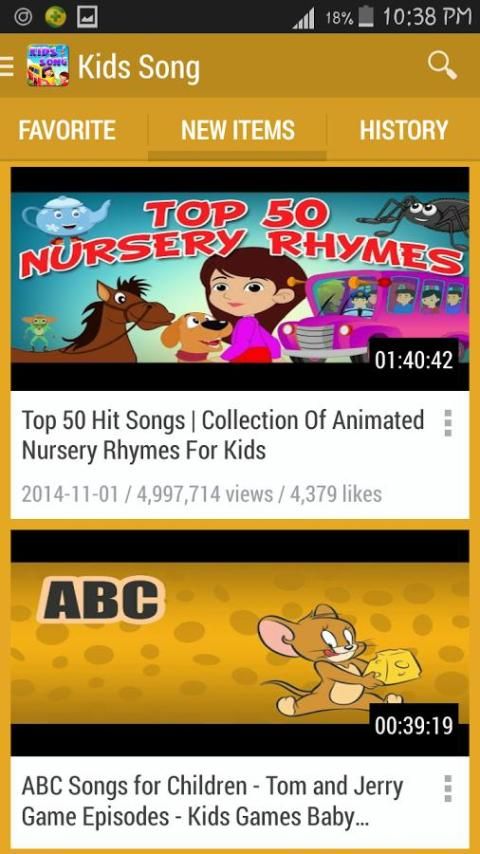Switch to the FAVORITE tab

[67, 130]
